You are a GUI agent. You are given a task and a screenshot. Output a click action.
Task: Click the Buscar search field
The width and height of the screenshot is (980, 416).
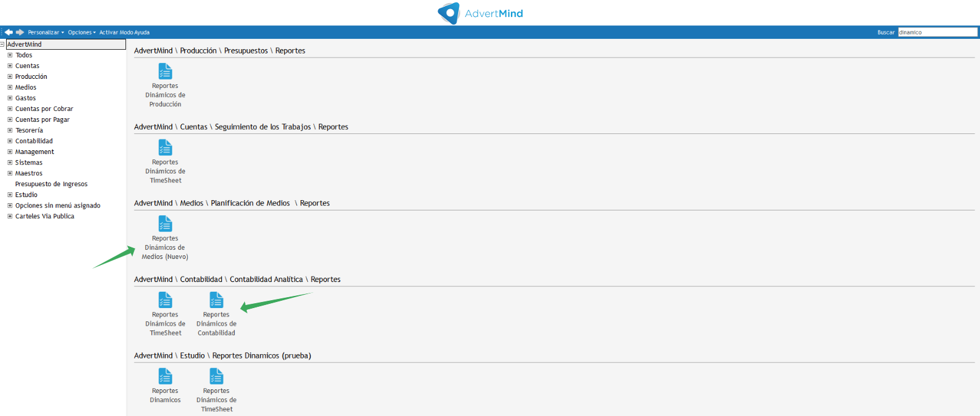(938, 32)
